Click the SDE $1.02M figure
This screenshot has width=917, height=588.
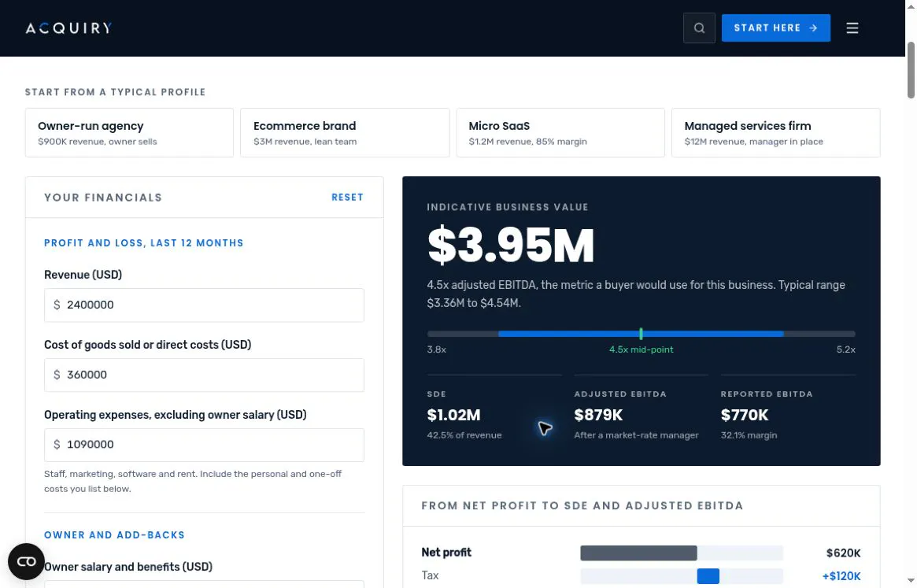click(x=454, y=416)
